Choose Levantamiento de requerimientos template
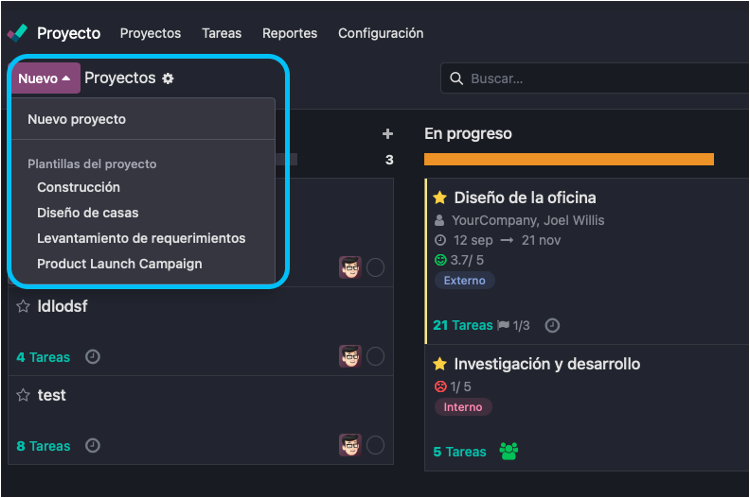The height and width of the screenshot is (498, 750). 143,238
